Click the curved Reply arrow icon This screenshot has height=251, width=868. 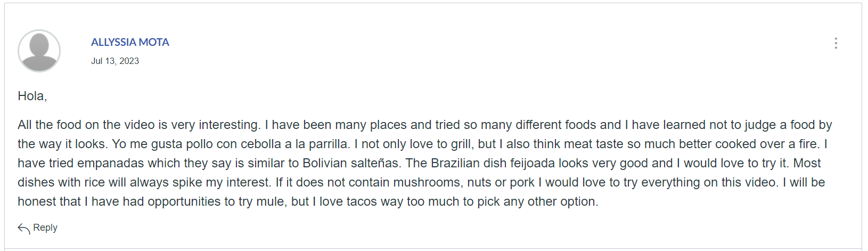(x=23, y=228)
